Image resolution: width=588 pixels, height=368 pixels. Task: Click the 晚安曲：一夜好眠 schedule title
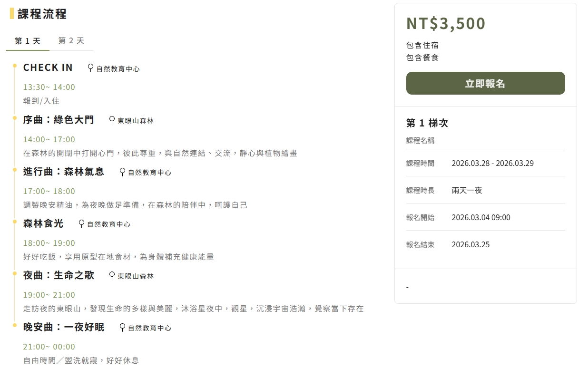pos(64,327)
